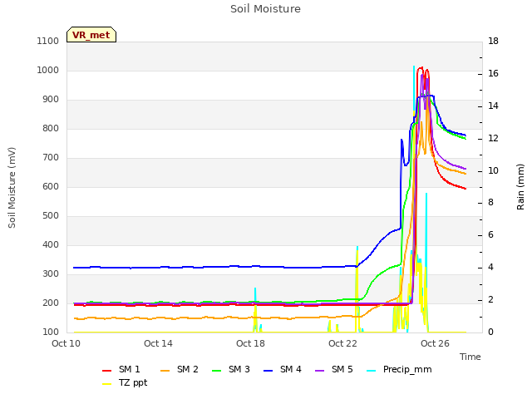Click the Oct 22 x-axis tick label

342,343
